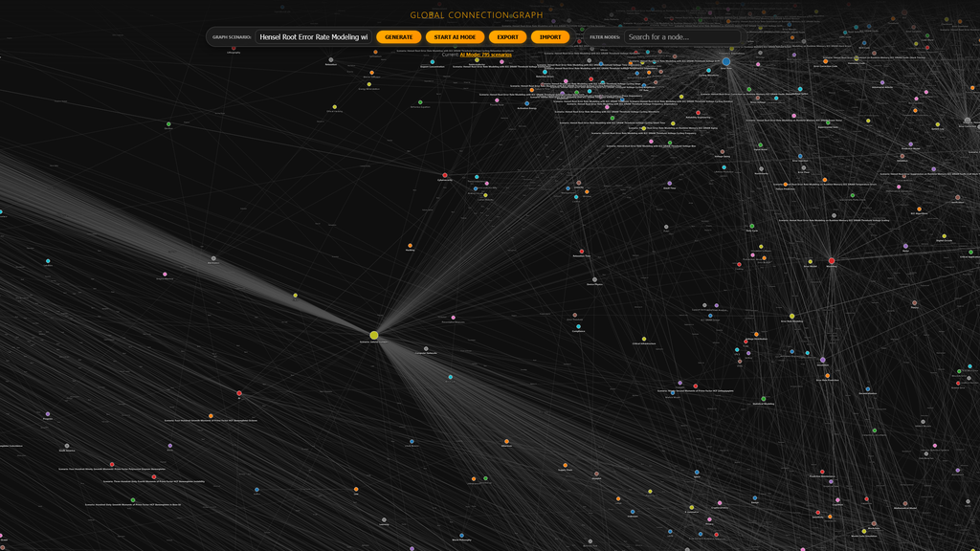Select the red Lithography node
The width and height of the screenshot is (980, 551).
tap(234, 48)
